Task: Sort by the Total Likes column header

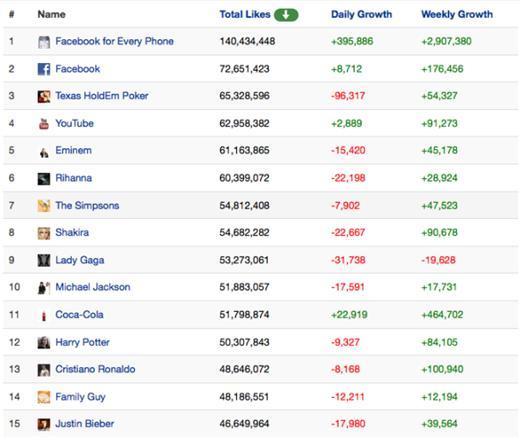Action: [x=245, y=14]
